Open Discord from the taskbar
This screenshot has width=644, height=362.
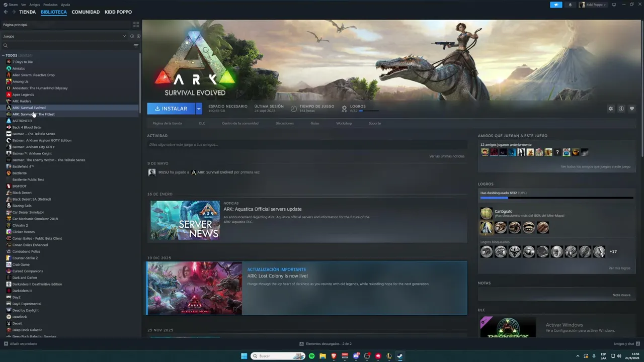pos(356,356)
